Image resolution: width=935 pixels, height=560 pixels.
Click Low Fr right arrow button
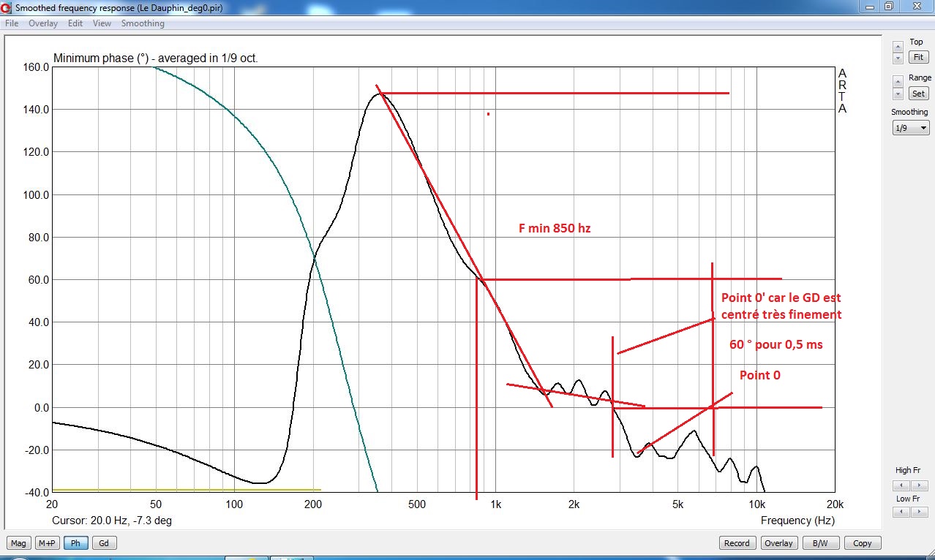[920, 512]
